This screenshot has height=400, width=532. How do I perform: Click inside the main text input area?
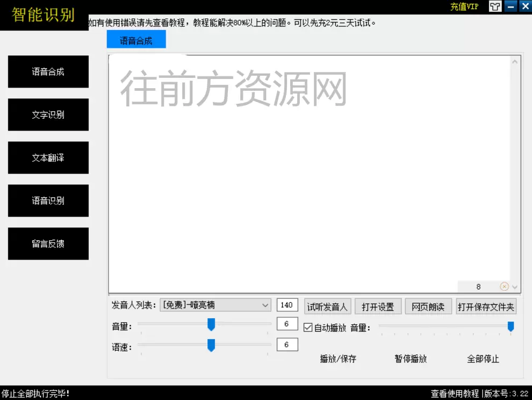(309, 173)
